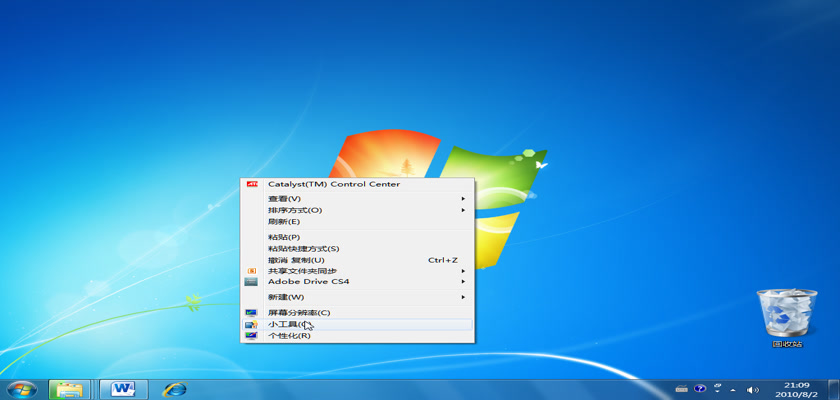Show hidden tray icons with the arrow

[x=735, y=389]
